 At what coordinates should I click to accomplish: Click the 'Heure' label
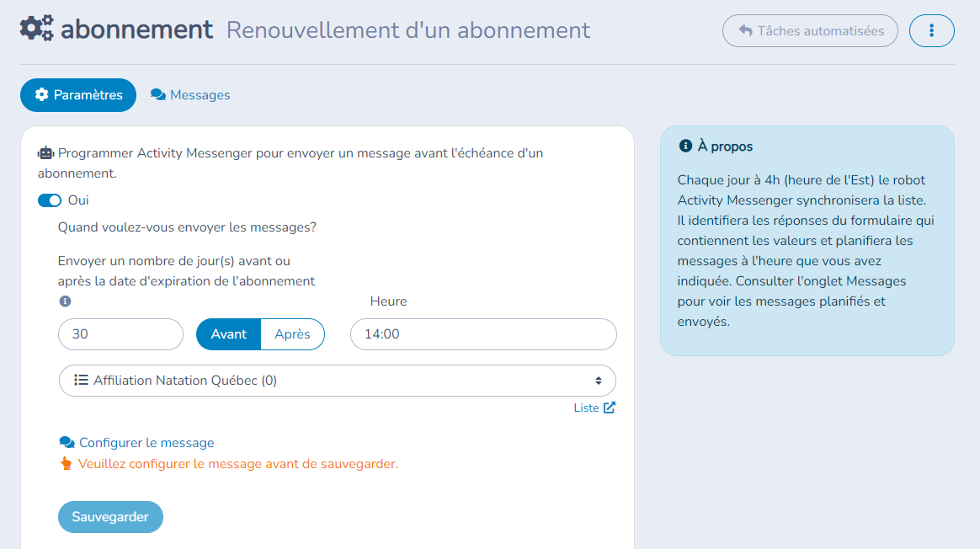click(388, 301)
